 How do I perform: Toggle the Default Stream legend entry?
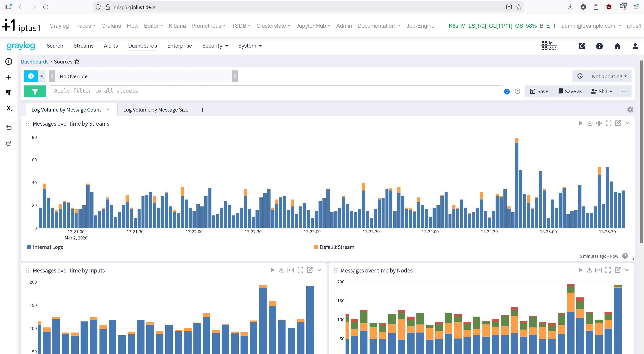coord(334,247)
